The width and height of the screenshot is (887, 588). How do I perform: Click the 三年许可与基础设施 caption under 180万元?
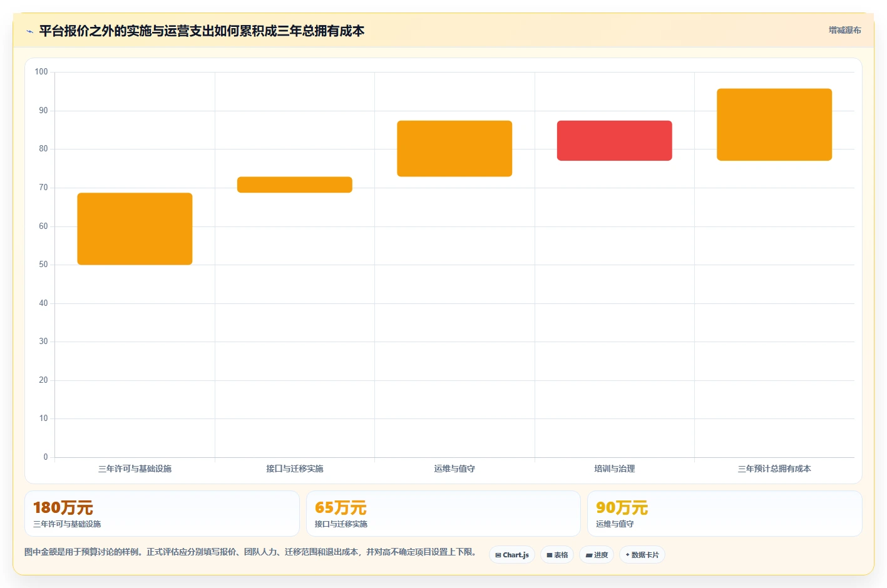click(67, 524)
